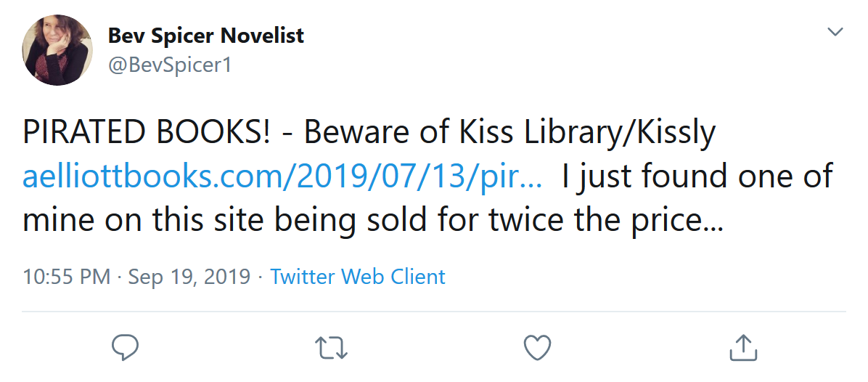Click the reply speech bubble icon
868x382 pixels.
[126, 348]
